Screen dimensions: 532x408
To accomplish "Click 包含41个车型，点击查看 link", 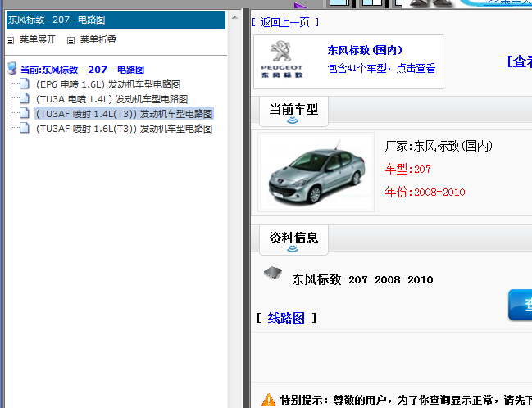I will coord(381,69).
